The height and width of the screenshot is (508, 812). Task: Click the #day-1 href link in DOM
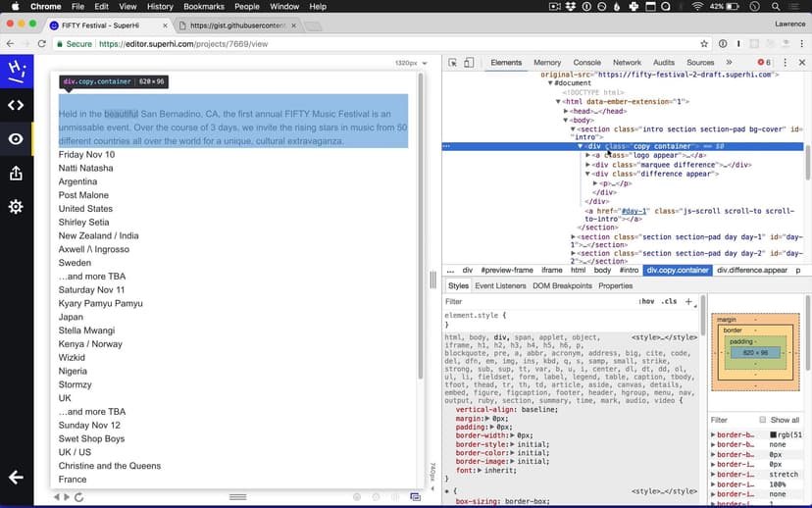coord(634,210)
